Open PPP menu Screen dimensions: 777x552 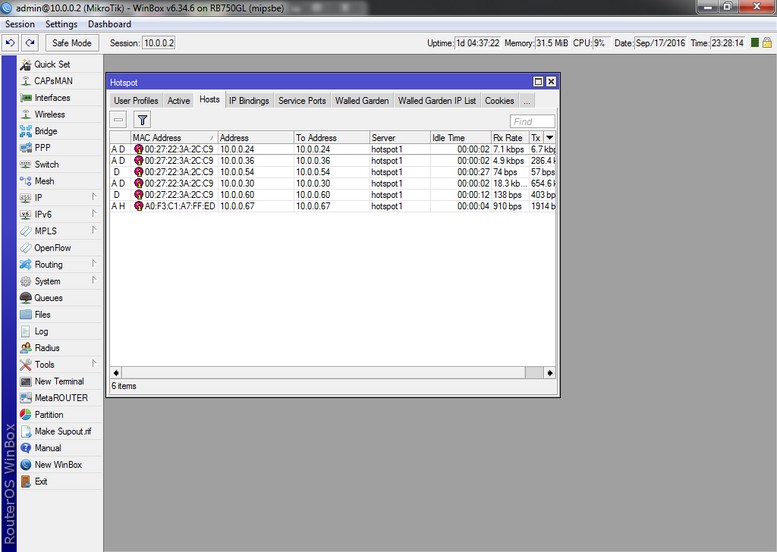click(42, 148)
